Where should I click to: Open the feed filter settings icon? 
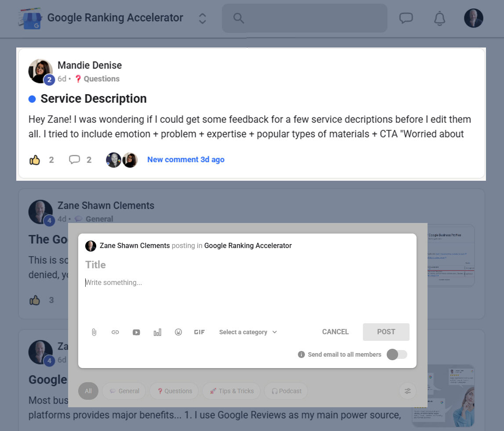[407, 391]
